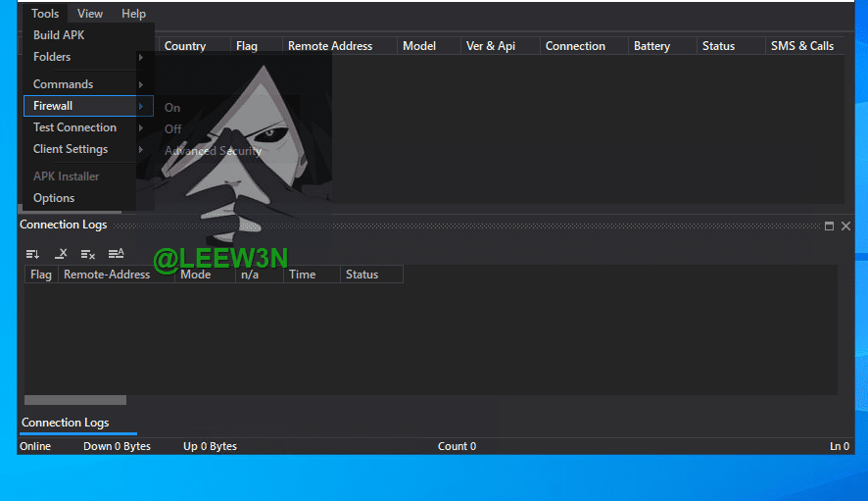Screen dimensions: 868x501
Task: Select the On option in the Firewall submenu
Action: click(172, 108)
